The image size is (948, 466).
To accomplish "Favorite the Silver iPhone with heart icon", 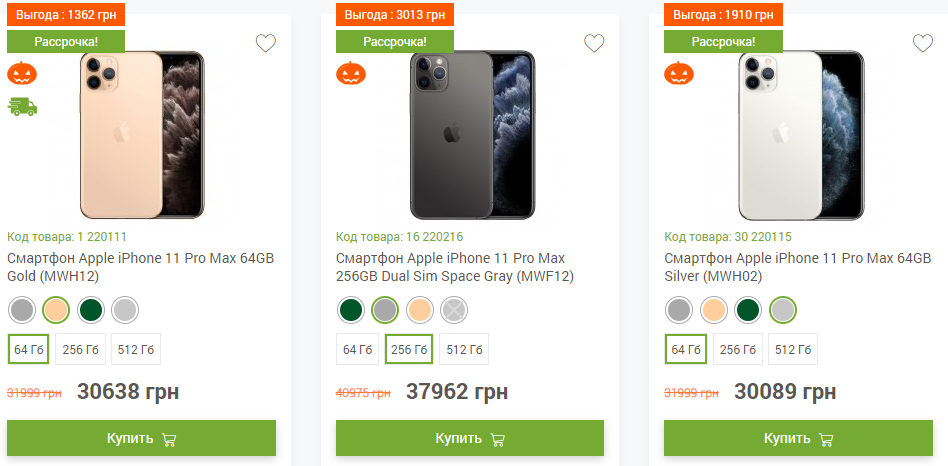I will 922,43.
